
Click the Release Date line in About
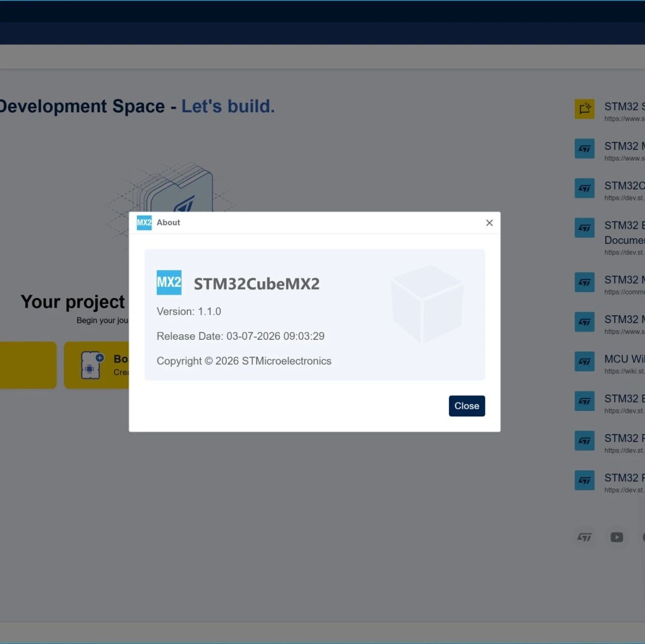point(240,336)
